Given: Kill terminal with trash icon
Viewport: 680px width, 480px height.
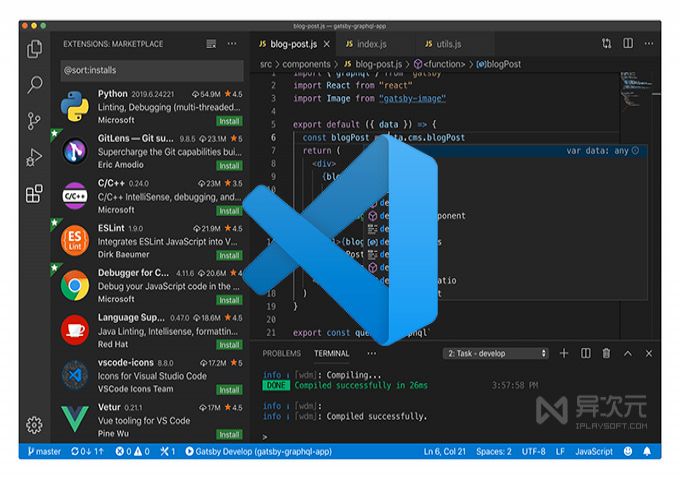Looking at the screenshot, I should tap(606, 353).
